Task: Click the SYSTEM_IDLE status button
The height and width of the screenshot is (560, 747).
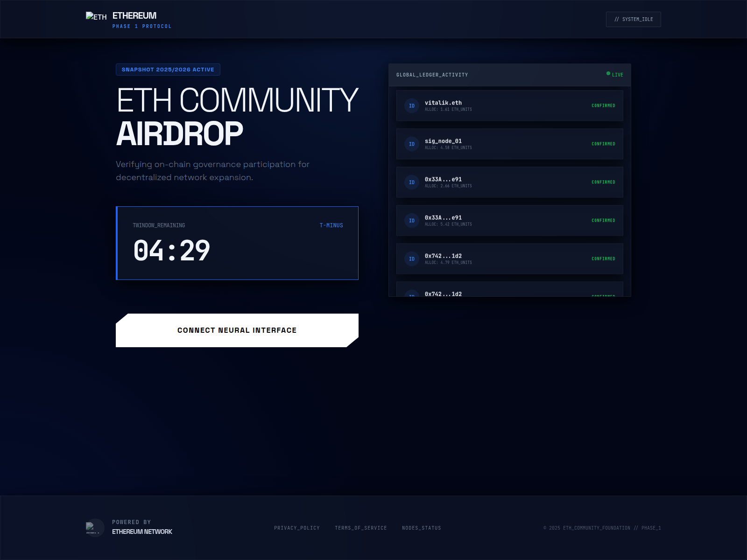Action: coord(633,20)
